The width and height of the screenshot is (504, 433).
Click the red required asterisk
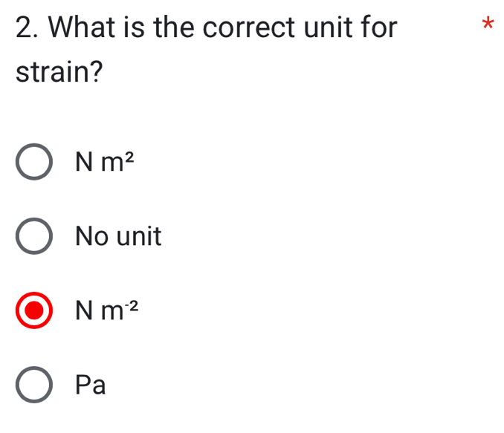487,24
